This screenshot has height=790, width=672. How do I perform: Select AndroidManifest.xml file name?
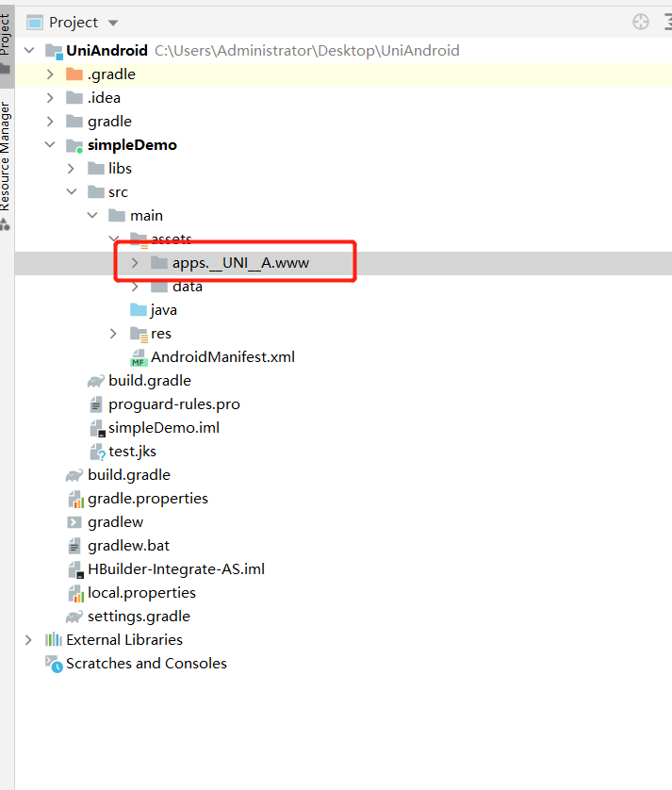pyautogui.click(x=222, y=357)
